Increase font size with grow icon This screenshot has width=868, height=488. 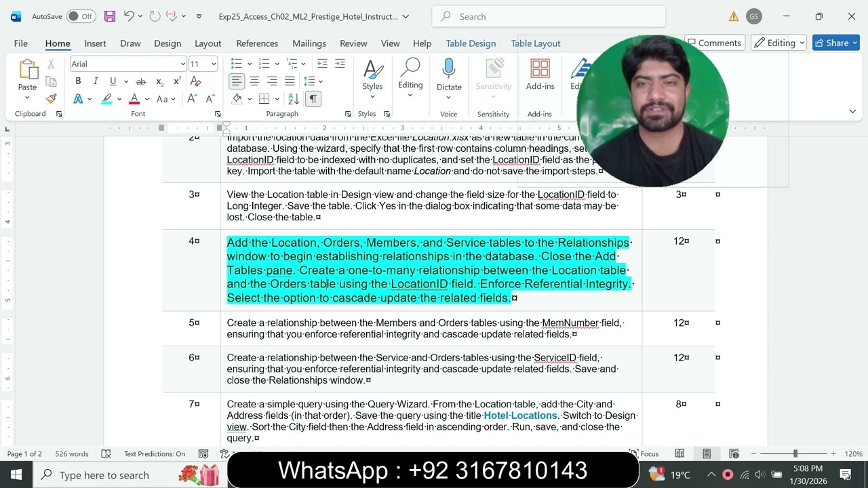pyautogui.click(x=192, y=99)
